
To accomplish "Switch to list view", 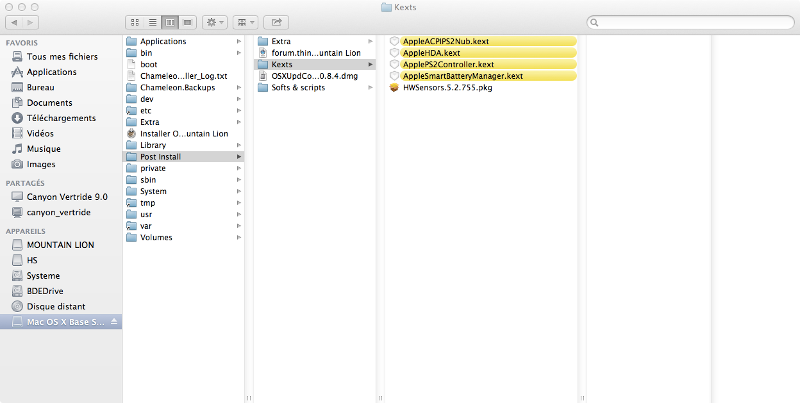I will point(152,22).
